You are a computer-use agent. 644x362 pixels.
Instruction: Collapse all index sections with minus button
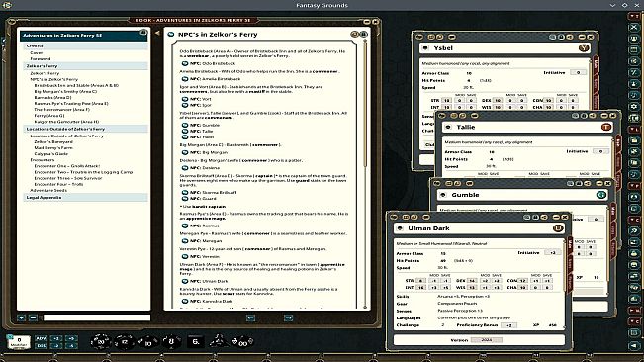click(x=33, y=317)
